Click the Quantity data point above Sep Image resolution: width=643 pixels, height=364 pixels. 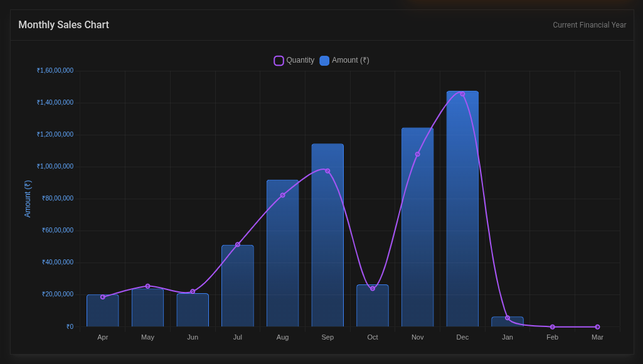[327, 169]
